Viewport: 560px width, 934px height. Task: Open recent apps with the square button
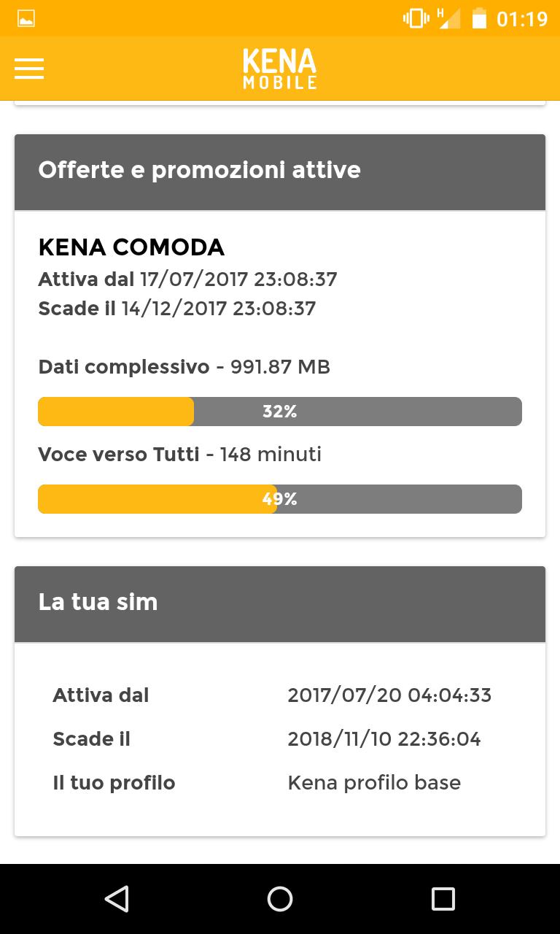point(443,898)
